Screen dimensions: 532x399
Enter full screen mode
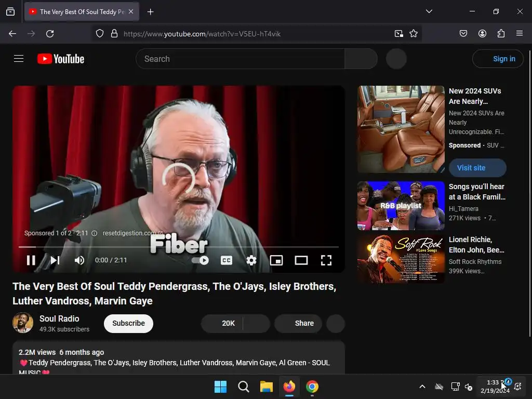point(326,260)
